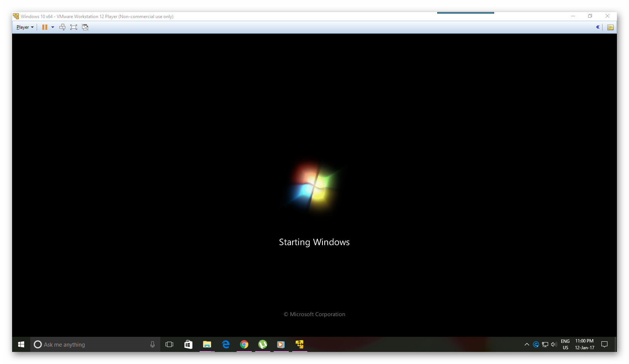Click the Show desktop sliver
Image resolution: width=629 pixels, height=364 pixels.
coord(616,344)
